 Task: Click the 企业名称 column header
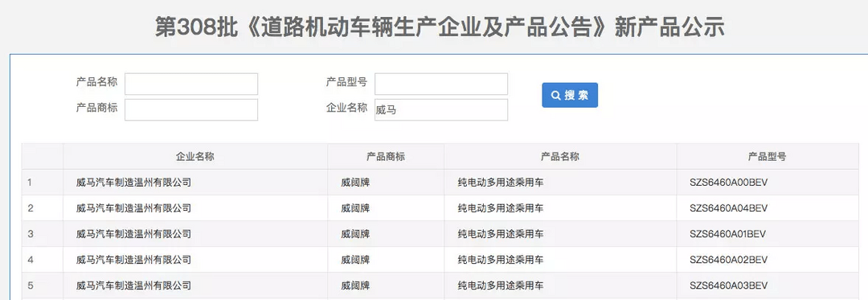[x=194, y=157]
